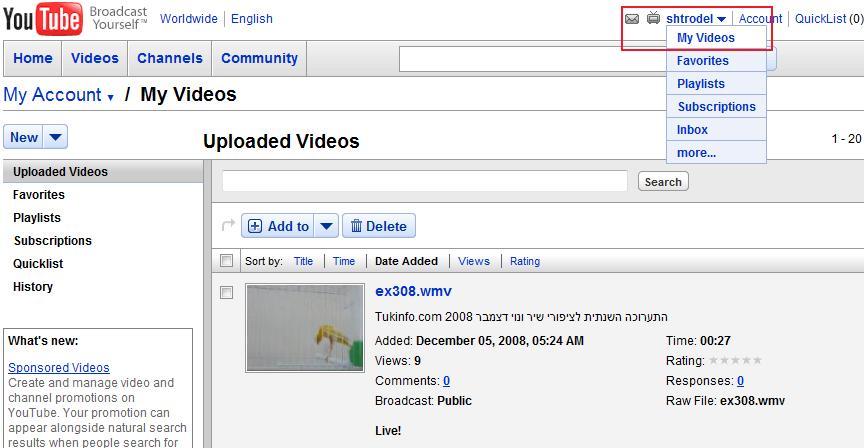Rate video using the star rating
The width and height of the screenshot is (864, 448).
click(735, 361)
